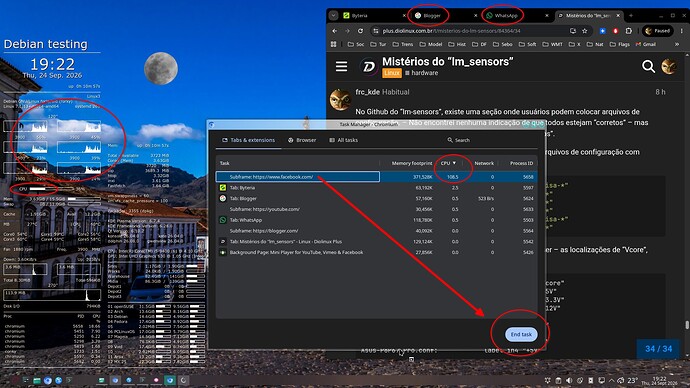Open the Extensions puzzle menu

[x=628, y=31]
